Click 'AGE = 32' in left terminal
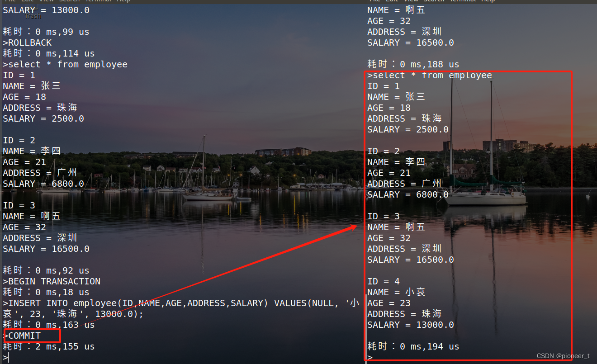 pos(24,227)
